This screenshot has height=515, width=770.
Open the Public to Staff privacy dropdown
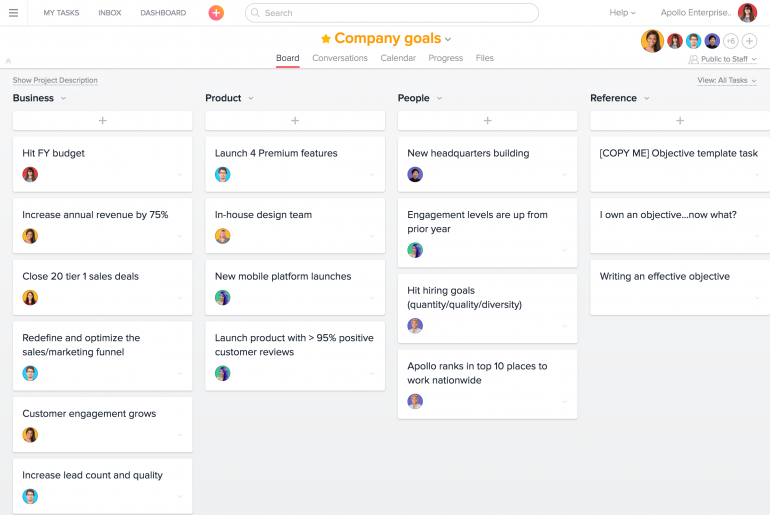click(x=723, y=59)
